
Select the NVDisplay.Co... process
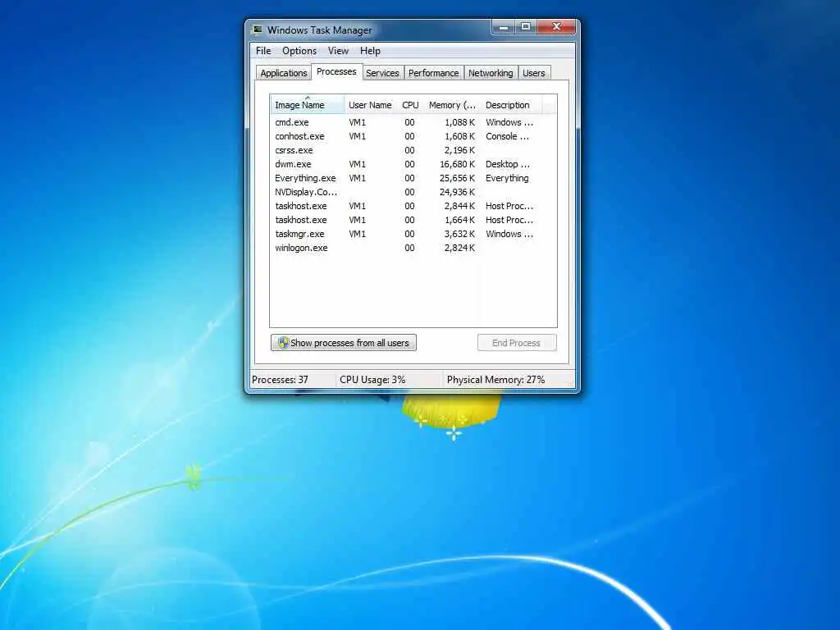pos(413,192)
